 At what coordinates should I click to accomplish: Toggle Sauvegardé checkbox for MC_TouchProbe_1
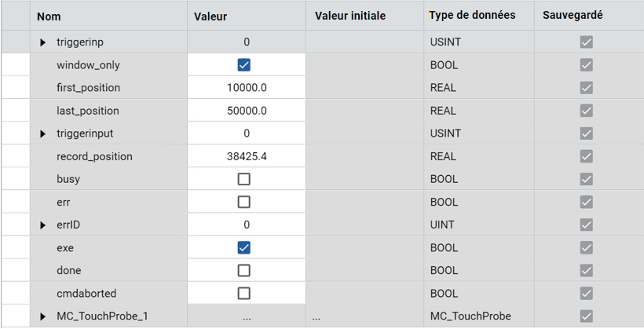pos(587,316)
